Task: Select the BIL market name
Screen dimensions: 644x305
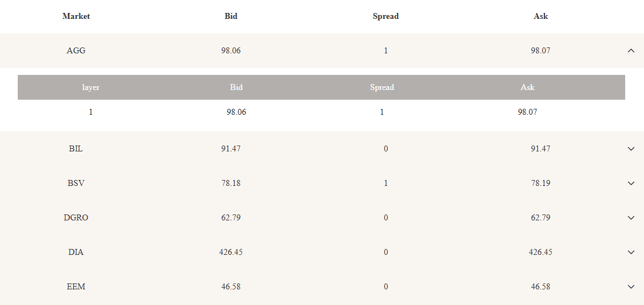Action: click(x=76, y=149)
